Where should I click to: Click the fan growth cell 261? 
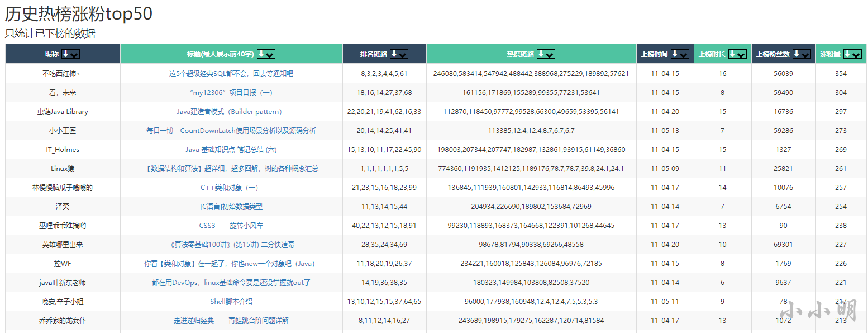841,169
